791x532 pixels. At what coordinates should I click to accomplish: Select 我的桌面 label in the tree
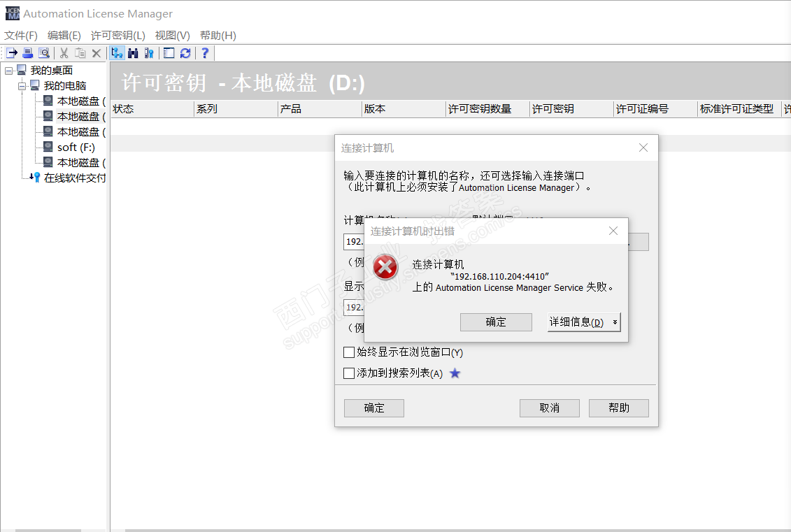pyautogui.click(x=52, y=70)
